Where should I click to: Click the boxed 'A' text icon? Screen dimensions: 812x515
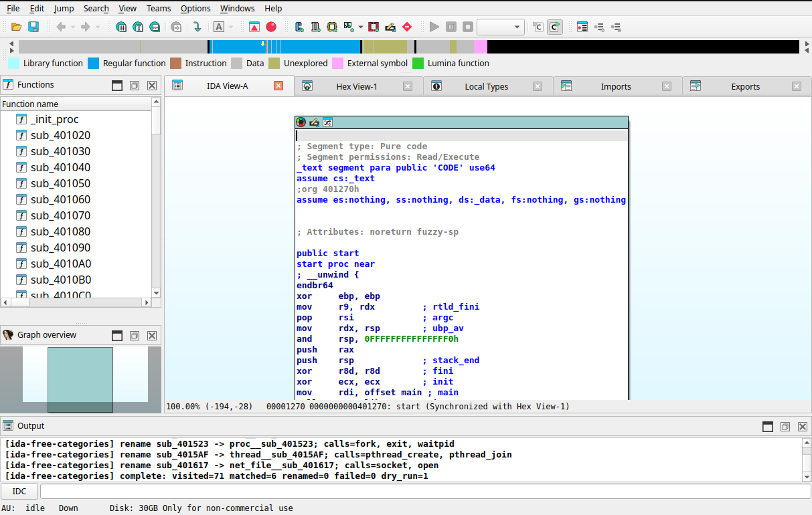click(219, 27)
